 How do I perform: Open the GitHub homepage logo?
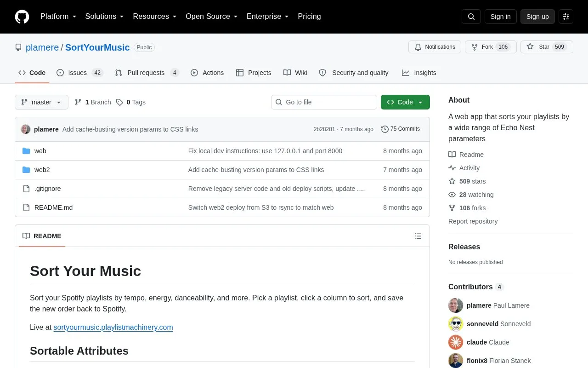pos(22,17)
